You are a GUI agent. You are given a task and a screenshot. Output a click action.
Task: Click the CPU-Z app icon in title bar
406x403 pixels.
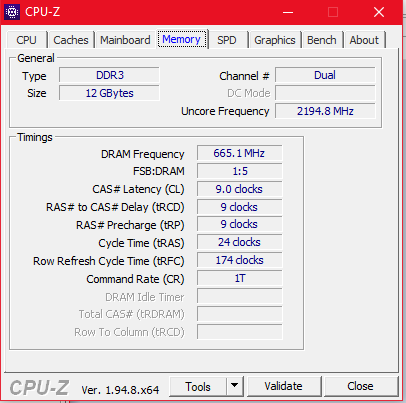click(12, 12)
